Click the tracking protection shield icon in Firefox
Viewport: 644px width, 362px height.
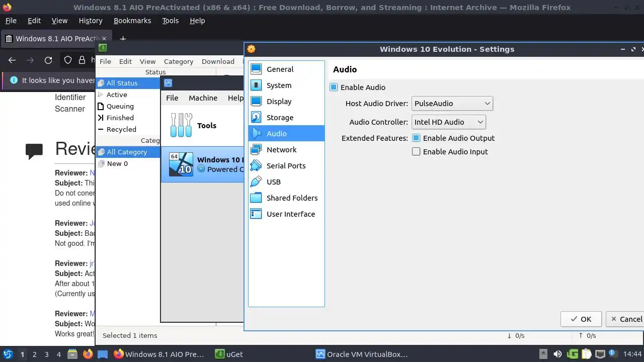click(x=68, y=60)
